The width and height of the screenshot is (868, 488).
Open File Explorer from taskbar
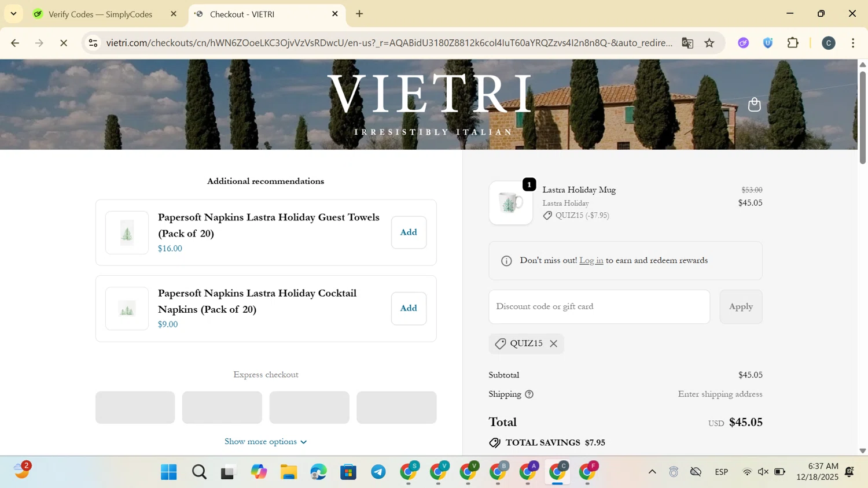click(289, 472)
